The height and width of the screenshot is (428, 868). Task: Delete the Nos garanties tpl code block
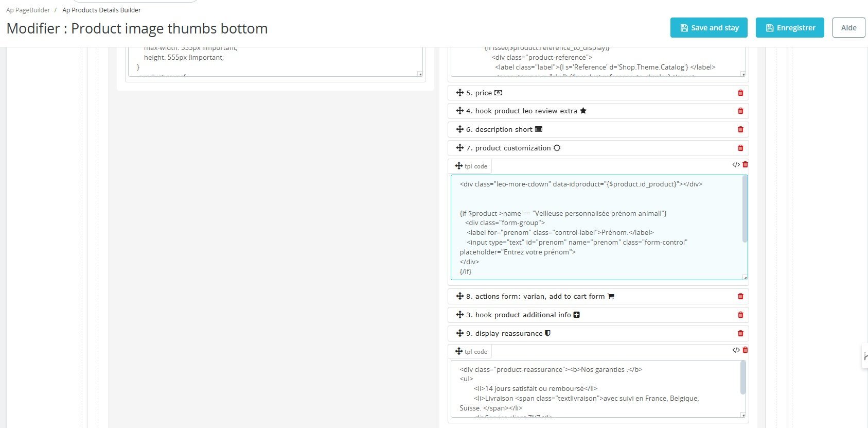click(745, 350)
